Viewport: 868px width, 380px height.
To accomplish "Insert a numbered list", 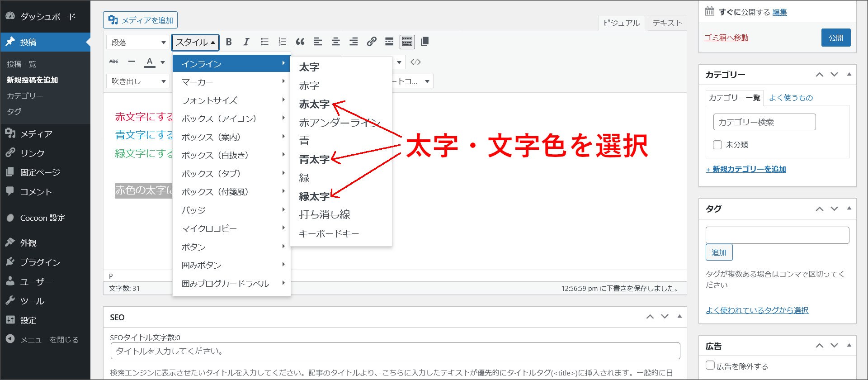I will pyautogui.click(x=282, y=42).
